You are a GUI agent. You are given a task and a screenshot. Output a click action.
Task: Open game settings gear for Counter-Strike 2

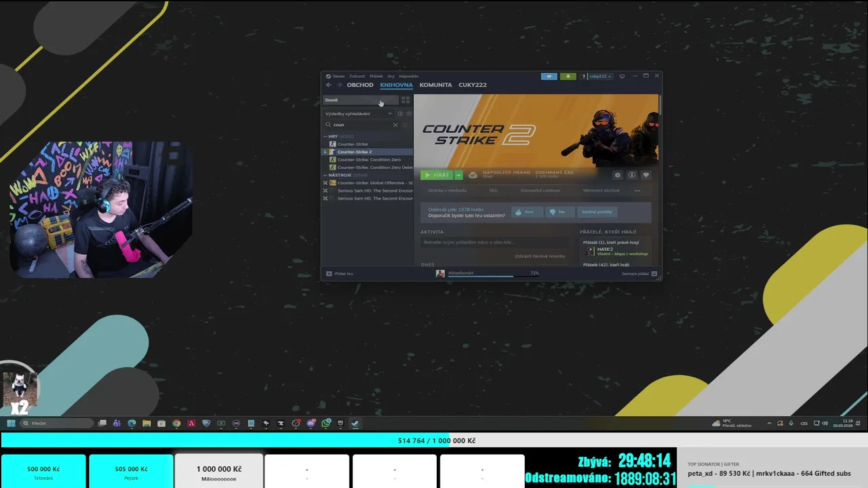tap(617, 175)
